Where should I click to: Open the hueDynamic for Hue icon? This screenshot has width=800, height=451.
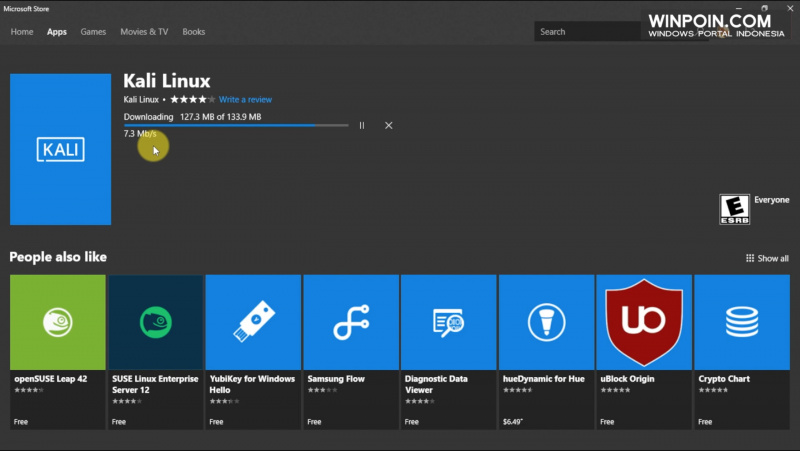click(x=546, y=322)
